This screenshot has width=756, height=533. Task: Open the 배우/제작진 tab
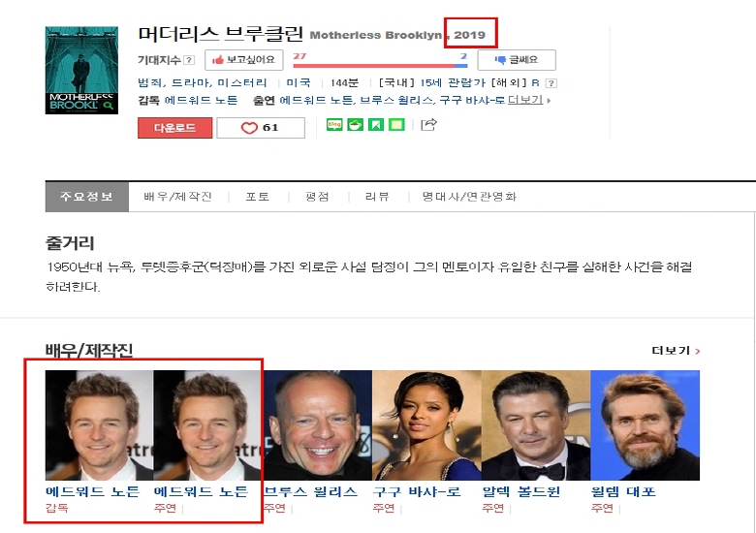pyautogui.click(x=177, y=197)
